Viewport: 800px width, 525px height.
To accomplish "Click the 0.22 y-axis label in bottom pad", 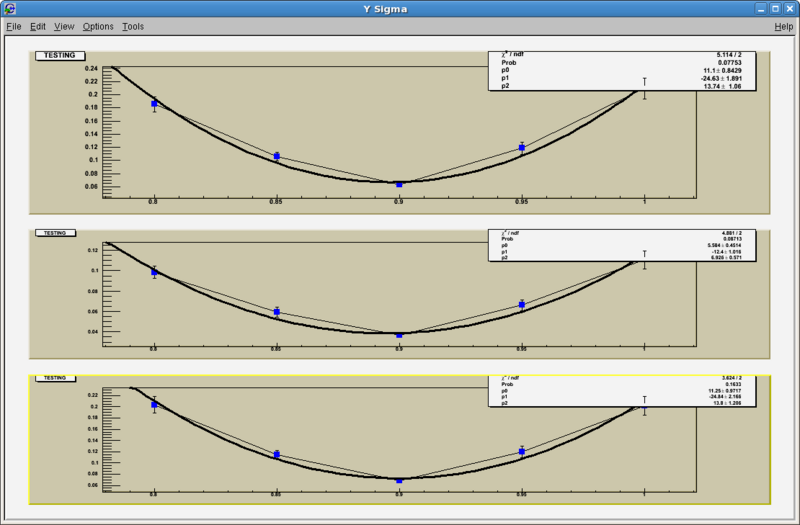I will (93, 395).
